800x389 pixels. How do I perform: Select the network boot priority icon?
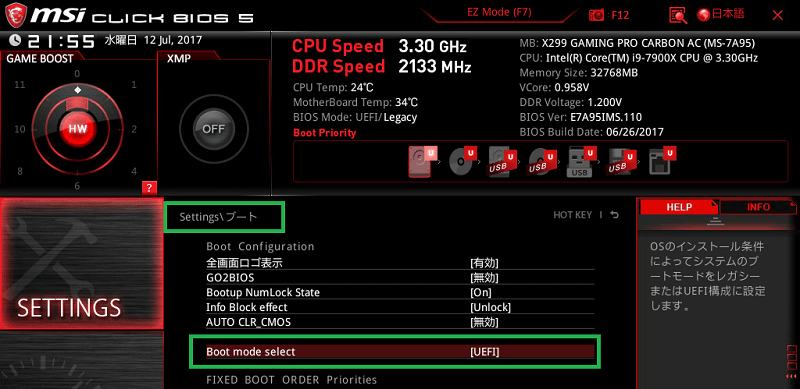[662, 161]
